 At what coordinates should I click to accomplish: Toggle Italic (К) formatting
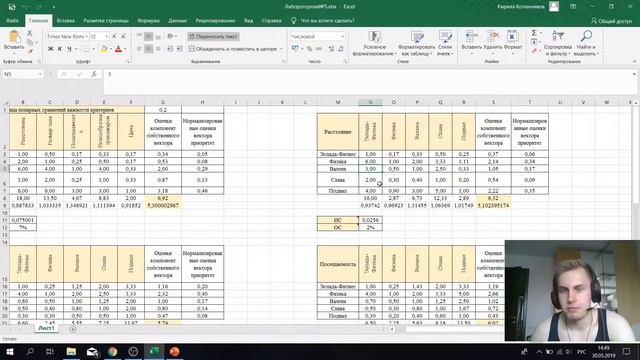tap(60, 49)
